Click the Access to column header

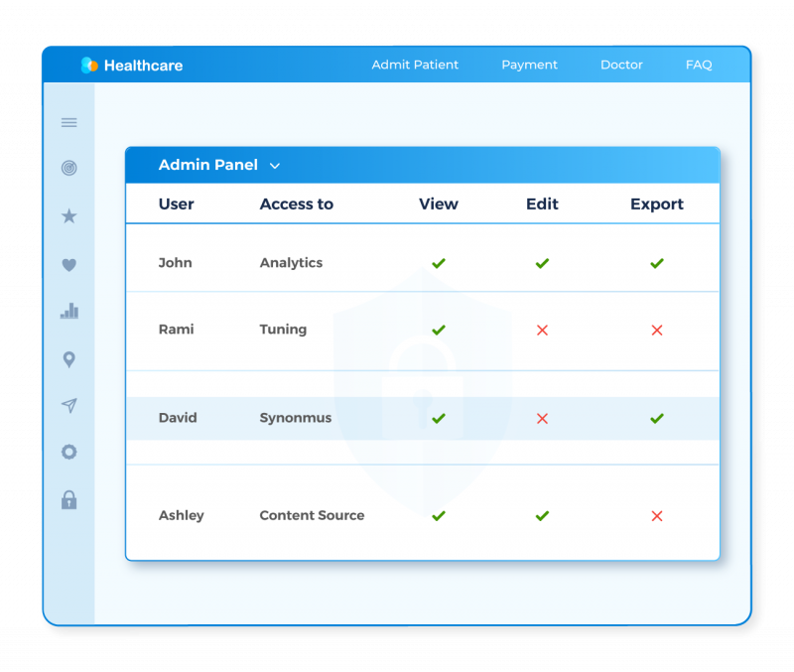click(x=296, y=203)
